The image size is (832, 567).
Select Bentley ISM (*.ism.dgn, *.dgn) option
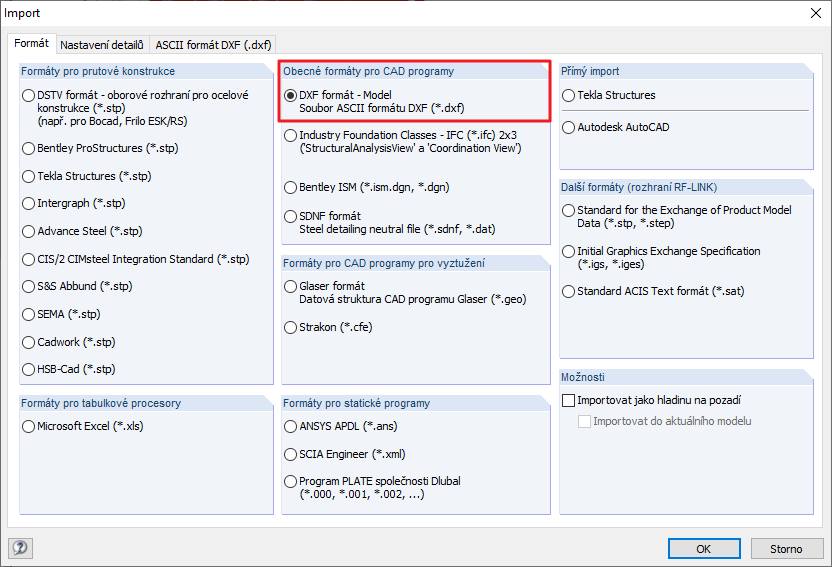[x=290, y=187]
